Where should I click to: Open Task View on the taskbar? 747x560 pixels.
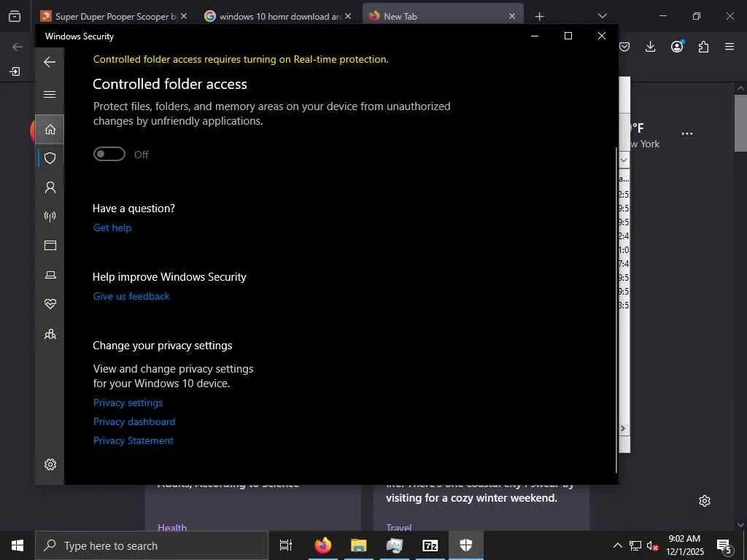tap(285, 545)
